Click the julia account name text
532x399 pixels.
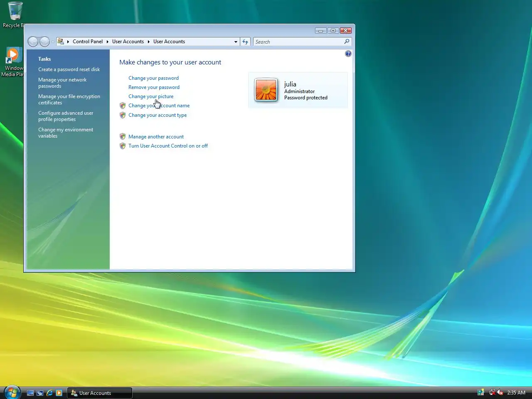tap(290, 84)
